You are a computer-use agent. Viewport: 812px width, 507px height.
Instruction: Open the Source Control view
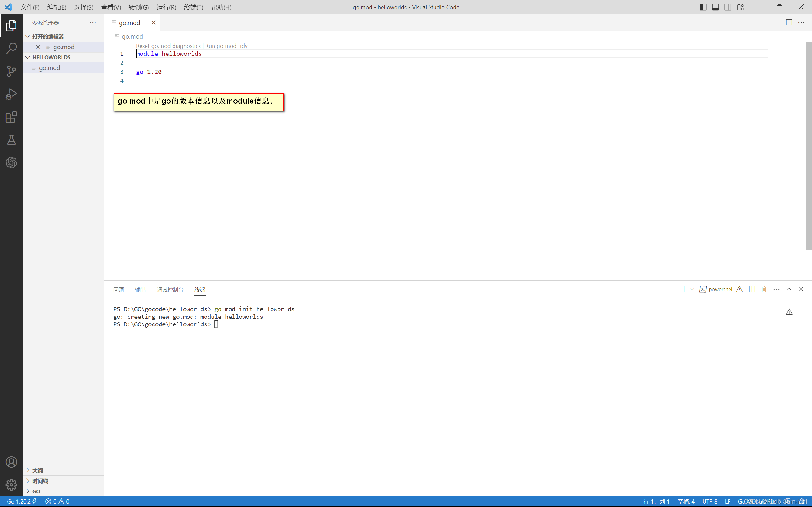tap(11, 71)
